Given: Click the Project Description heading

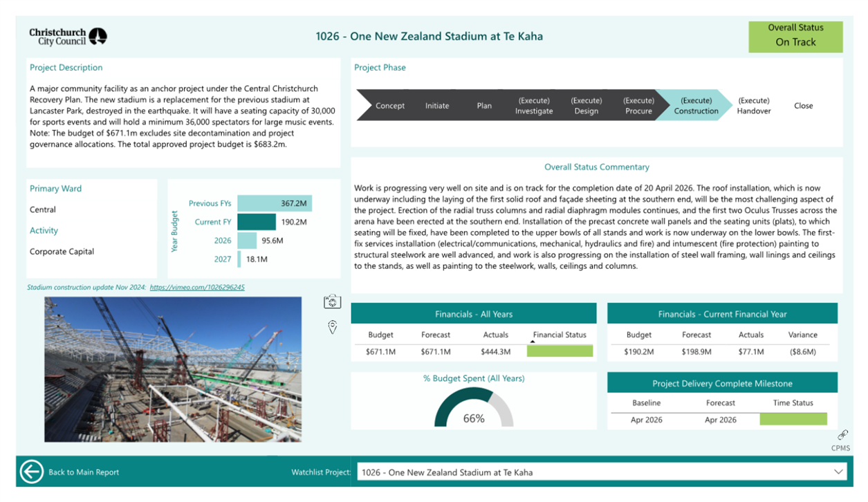Looking at the screenshot, I should click(66, 68).
